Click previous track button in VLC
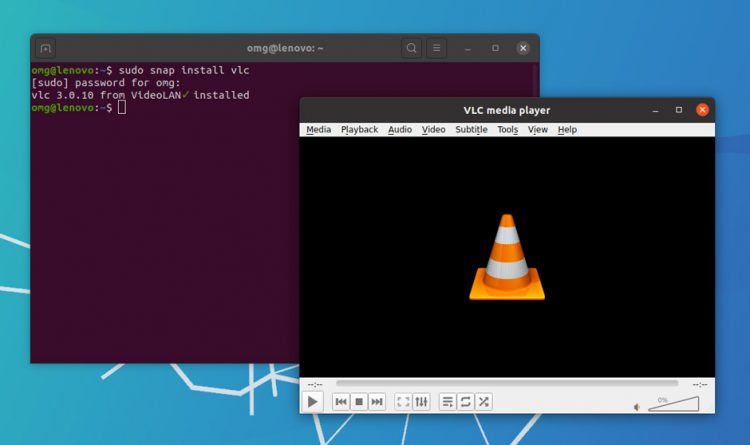This screenshot has height=445, width=750. click(341, 401)
